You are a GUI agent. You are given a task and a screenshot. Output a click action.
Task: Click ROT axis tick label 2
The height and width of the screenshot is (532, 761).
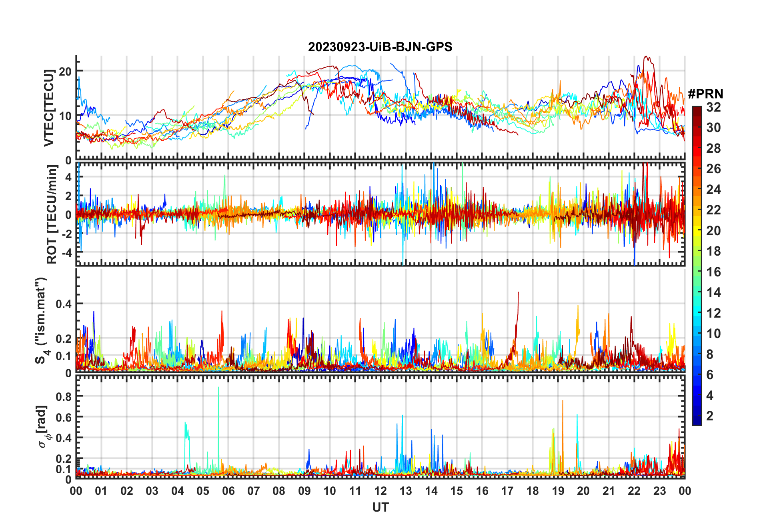click(68, 196)
